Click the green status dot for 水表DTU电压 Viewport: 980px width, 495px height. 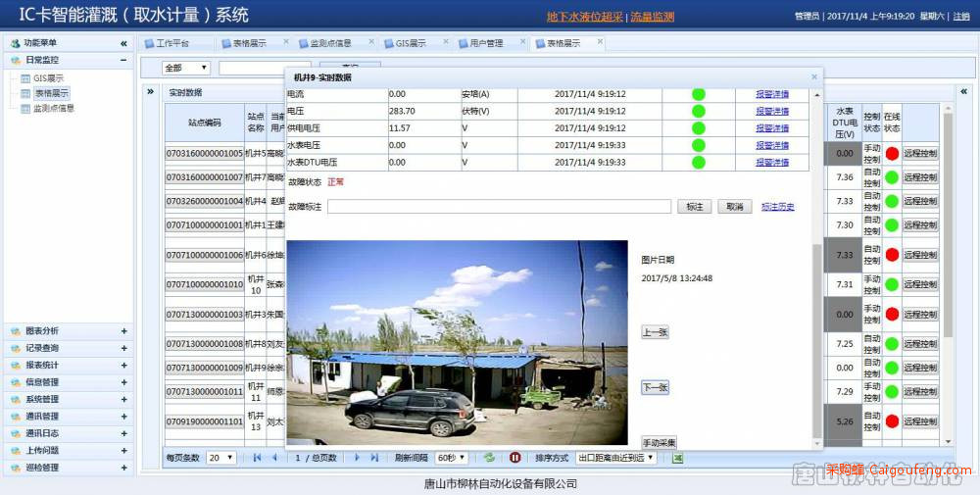coord(698,163)
